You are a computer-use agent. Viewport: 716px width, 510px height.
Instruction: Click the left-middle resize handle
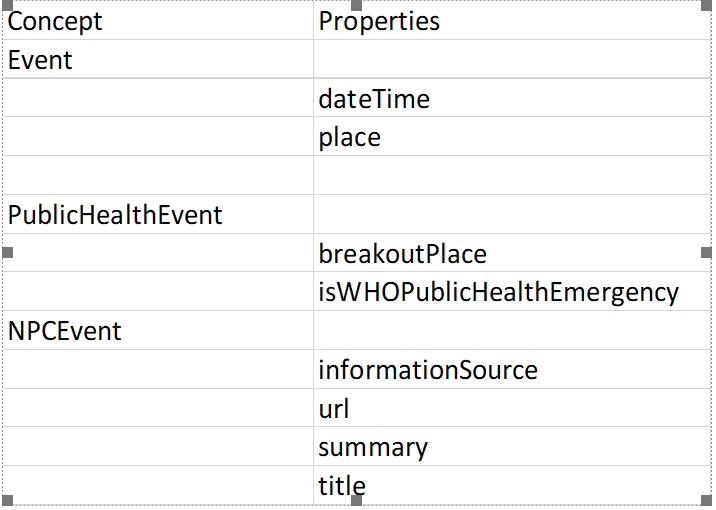[x=7, y=253]
